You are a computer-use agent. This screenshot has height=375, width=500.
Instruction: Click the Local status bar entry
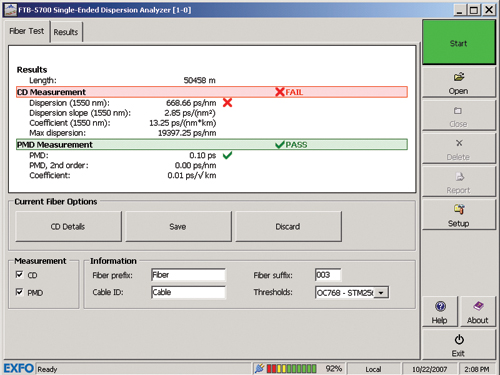click(373, 369)
